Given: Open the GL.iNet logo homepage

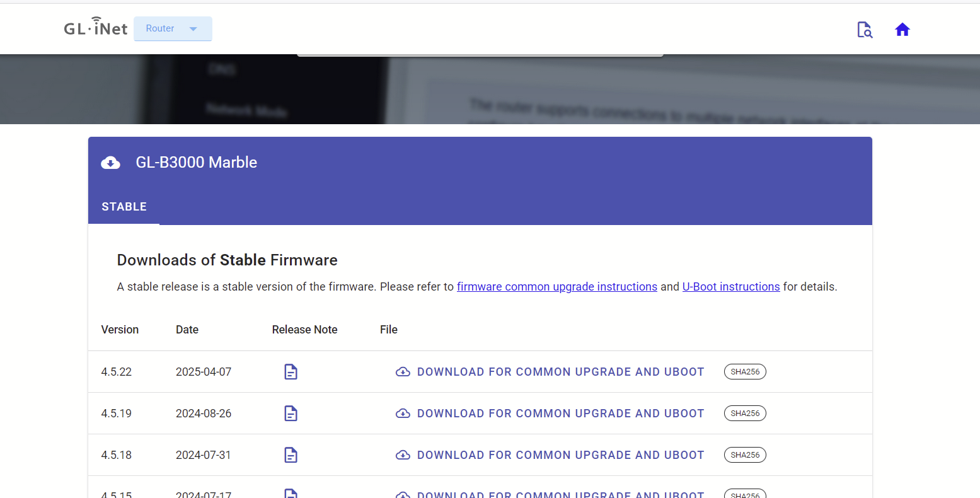Looking at the screenshot, I should pos(96,27).
